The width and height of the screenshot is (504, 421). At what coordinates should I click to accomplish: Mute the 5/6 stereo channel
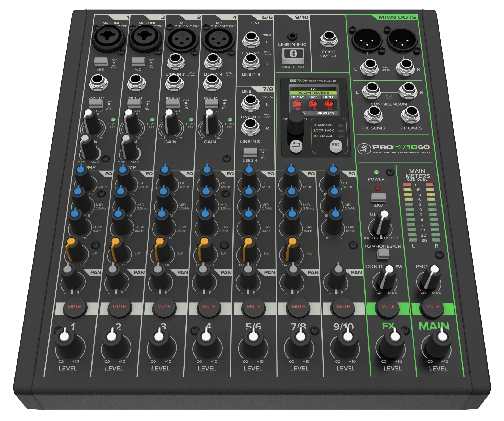(254, 306)
